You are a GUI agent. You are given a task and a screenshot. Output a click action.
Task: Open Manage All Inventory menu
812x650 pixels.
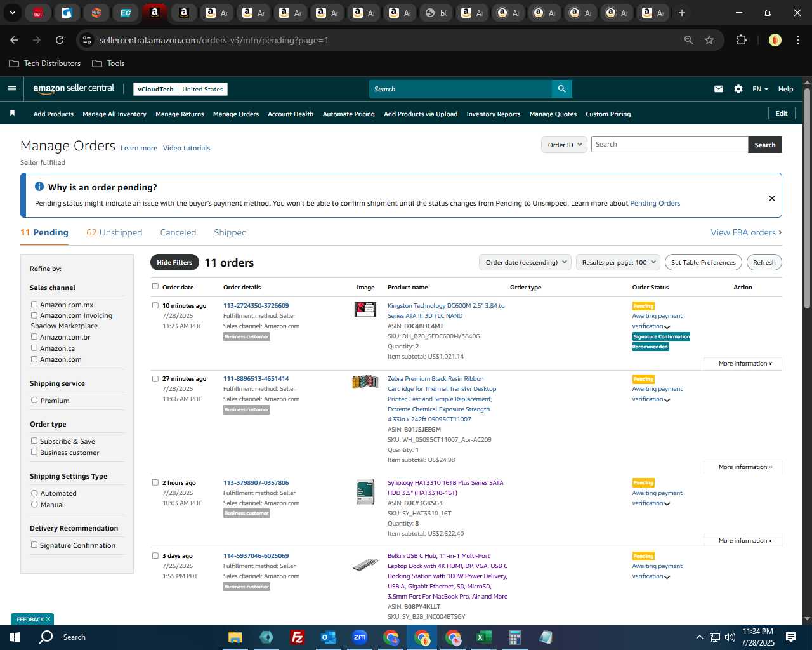(x=114, y=114)
